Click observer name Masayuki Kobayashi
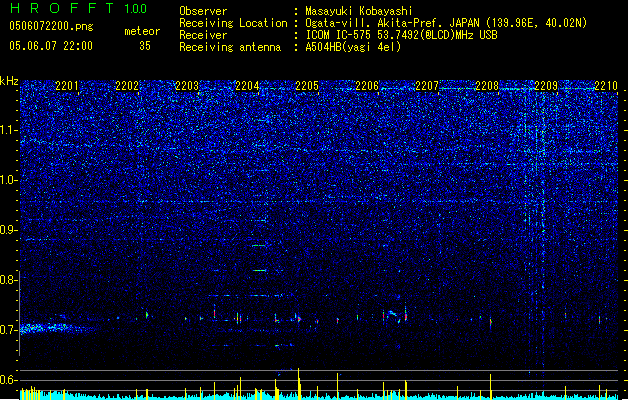The height and width of the screenshot is (400, 629). click(359, 11)
